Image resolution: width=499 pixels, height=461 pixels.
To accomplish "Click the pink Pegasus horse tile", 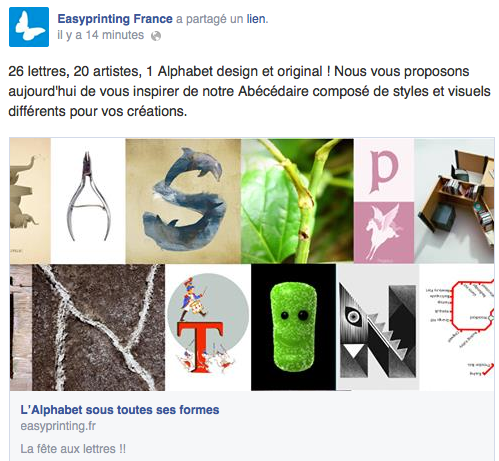I will pos(384,233).
